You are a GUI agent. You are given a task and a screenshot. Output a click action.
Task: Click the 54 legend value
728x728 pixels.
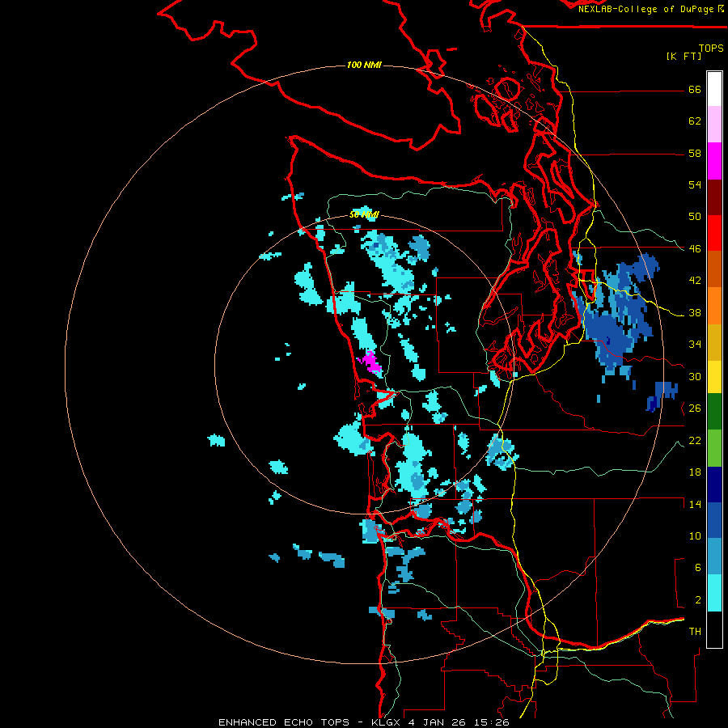click(x=695, y=184)
